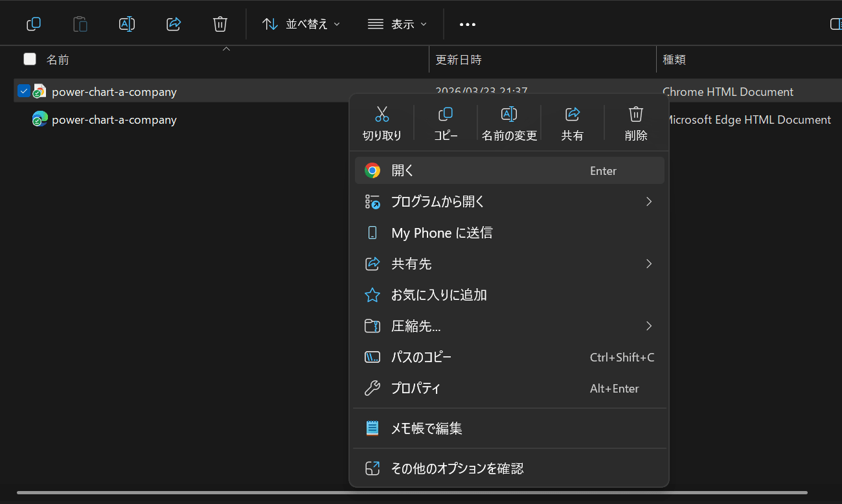Select the Rename icon in the context menu

509,114
